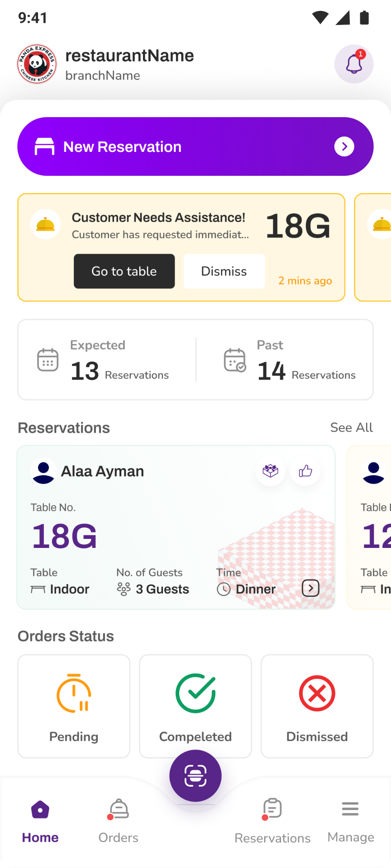Viewport: 391px width, 868px height.
Task: Tap the center scan button
Action: point(195,776)
